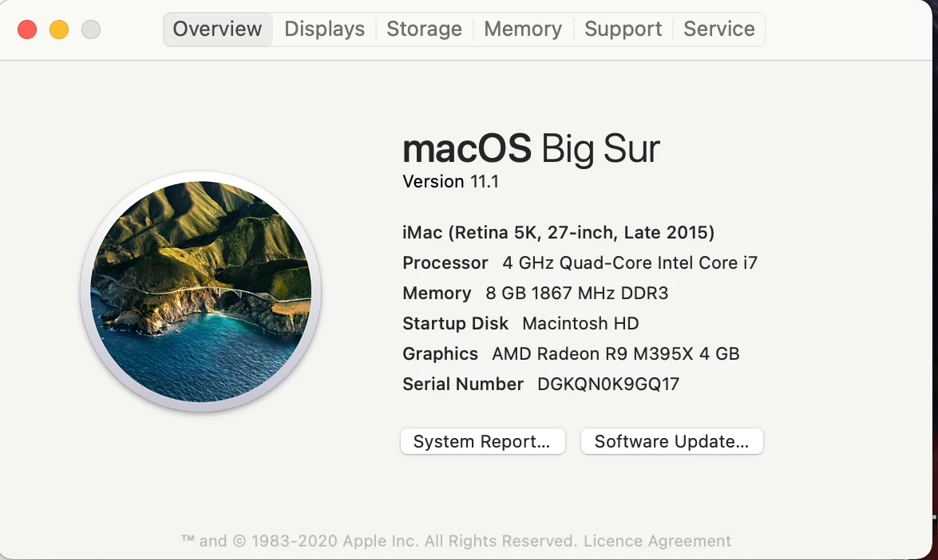Image resolution: width=938 pixels, height=560 pixels.
Task: Go to the Memory tab
Action: 523,29
